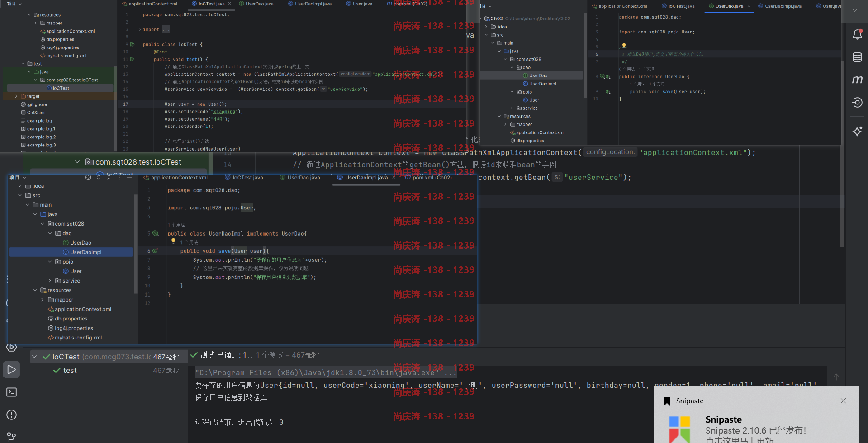Close the Snipaste update notification

[x=843, y=401]
